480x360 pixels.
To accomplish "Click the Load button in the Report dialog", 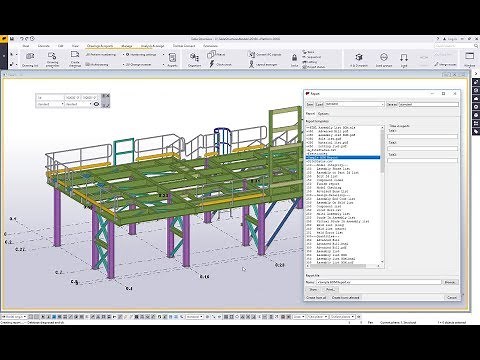I will [x=319, y=104].
